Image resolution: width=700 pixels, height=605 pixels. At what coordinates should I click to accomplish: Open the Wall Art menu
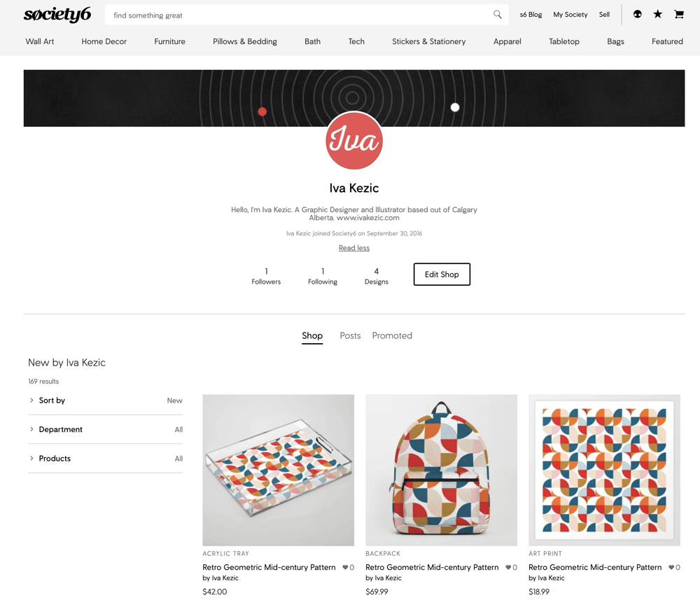tap(40, 41)
